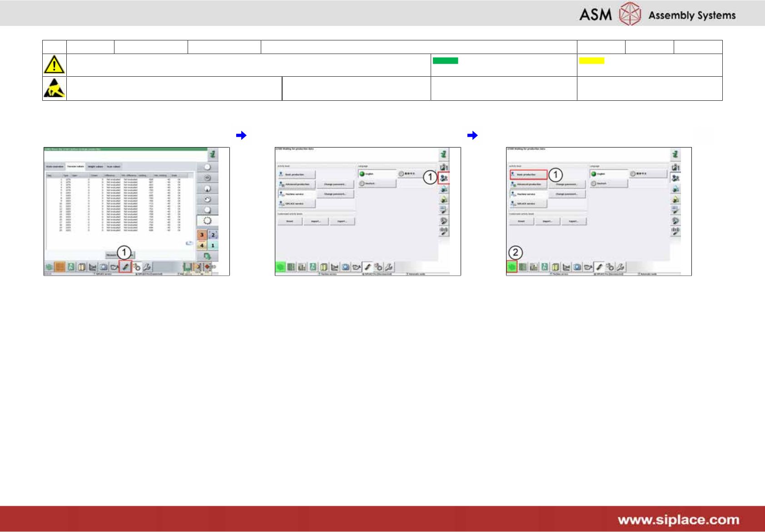Select the gears icon in the middle screenshot's toolbar

point(378,267)
